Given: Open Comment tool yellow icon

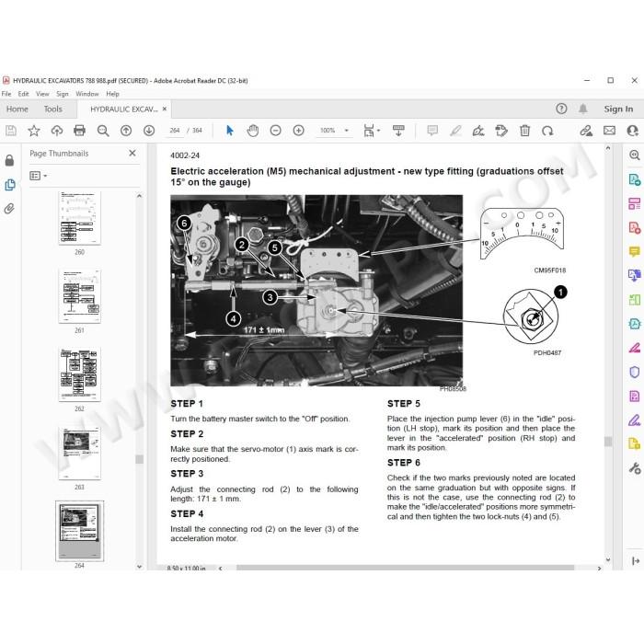Looking at the screenshot, I should click(635, 251).
